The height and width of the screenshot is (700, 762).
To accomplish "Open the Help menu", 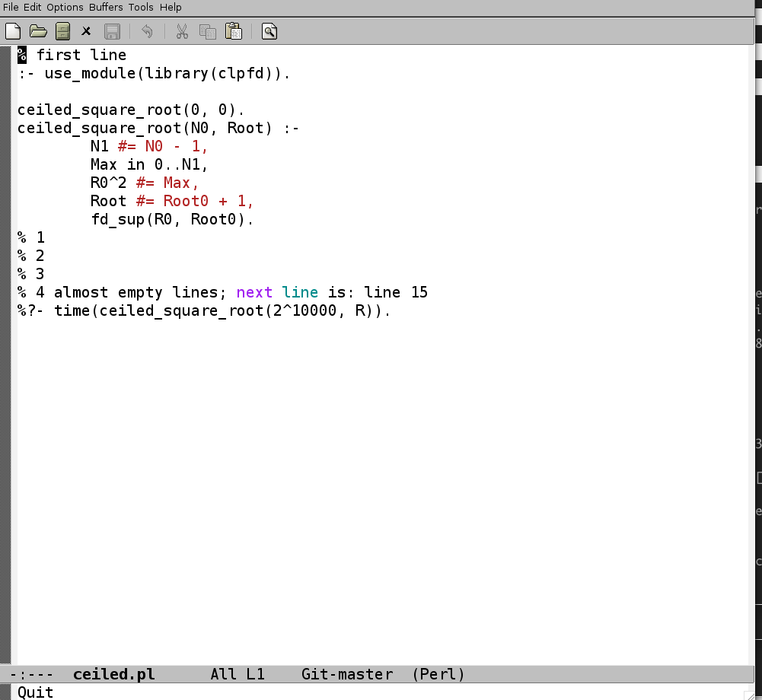I will [171, 7].
